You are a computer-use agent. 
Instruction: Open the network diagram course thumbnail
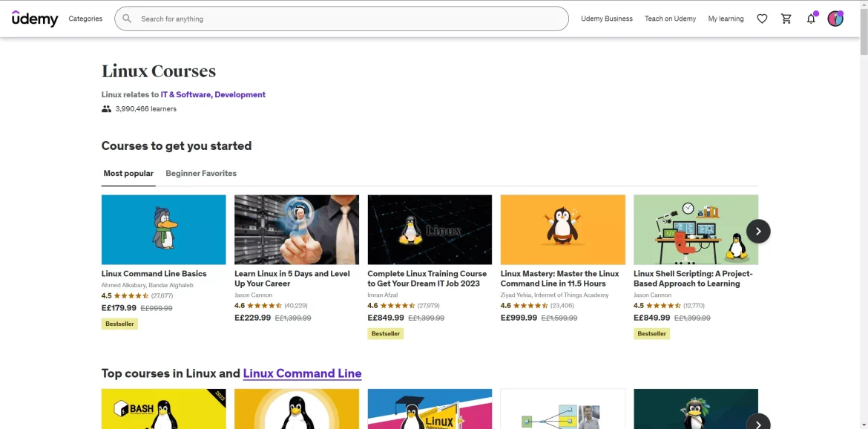pos(563,408)
